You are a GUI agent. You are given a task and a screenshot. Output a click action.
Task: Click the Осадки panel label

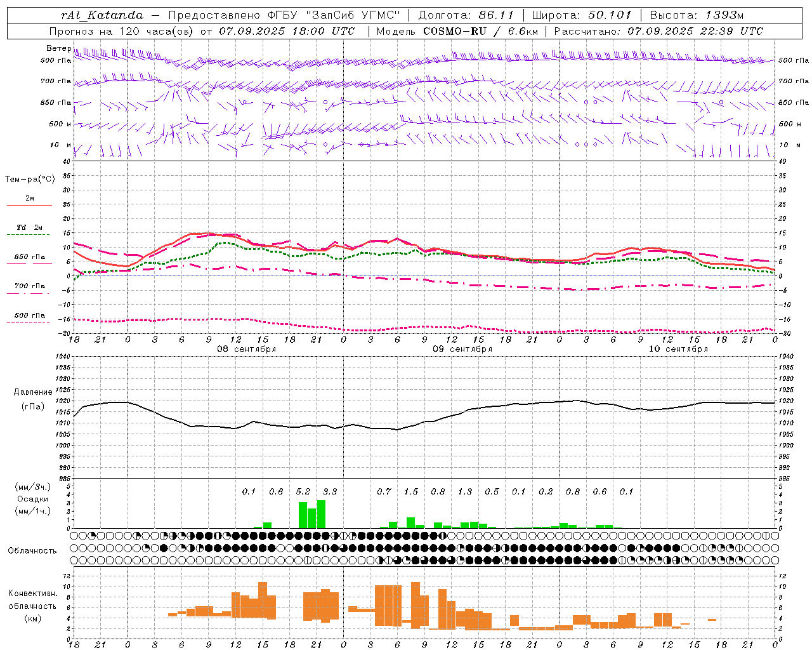click(32, 499)
